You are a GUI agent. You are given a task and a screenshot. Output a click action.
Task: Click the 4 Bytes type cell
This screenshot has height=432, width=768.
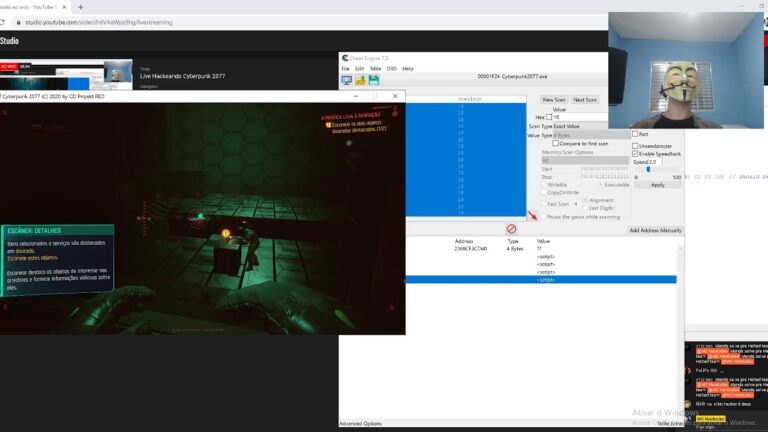(515, 249)
